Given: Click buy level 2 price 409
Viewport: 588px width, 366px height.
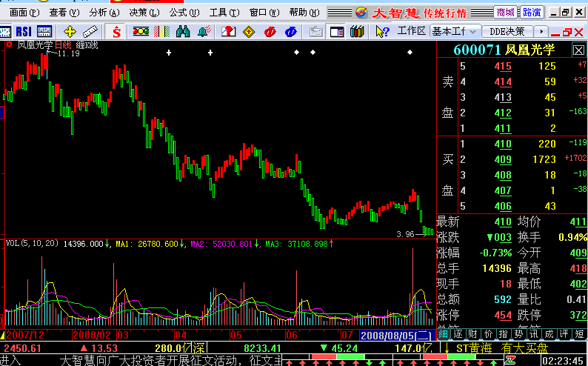Looking at the screenshot, I should coord(503,159).
